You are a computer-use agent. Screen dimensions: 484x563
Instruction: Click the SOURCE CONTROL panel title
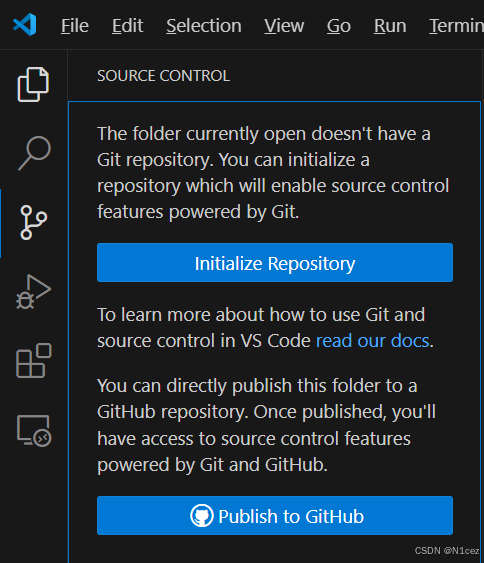coord(163,76)
